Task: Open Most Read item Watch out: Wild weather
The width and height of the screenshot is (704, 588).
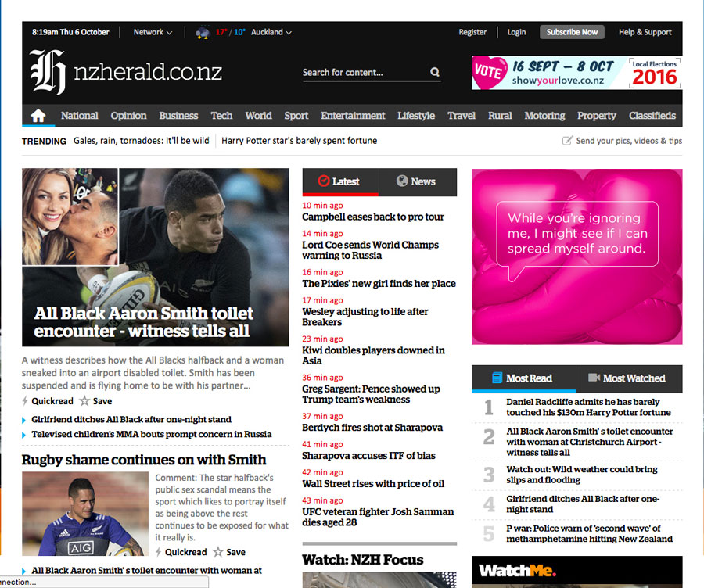Action: (582, 475)
